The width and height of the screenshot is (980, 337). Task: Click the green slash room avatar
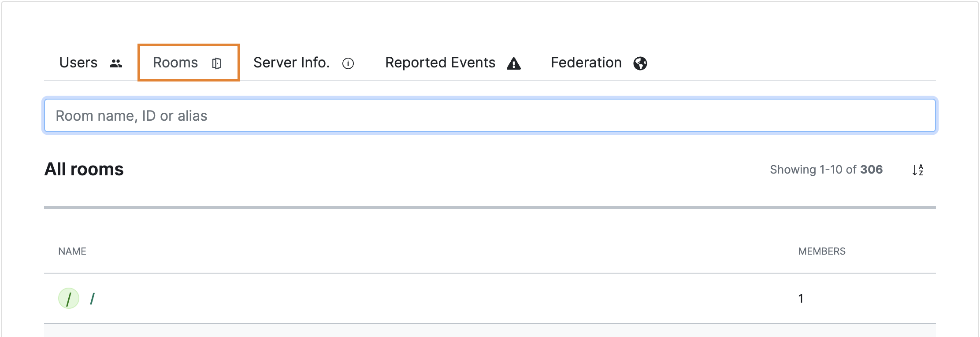(69, 299)
